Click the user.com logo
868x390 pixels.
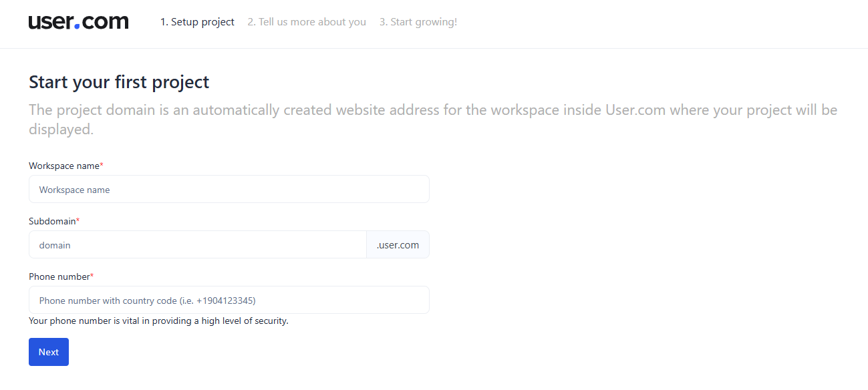pyautogui.click(x=78, y=22)
